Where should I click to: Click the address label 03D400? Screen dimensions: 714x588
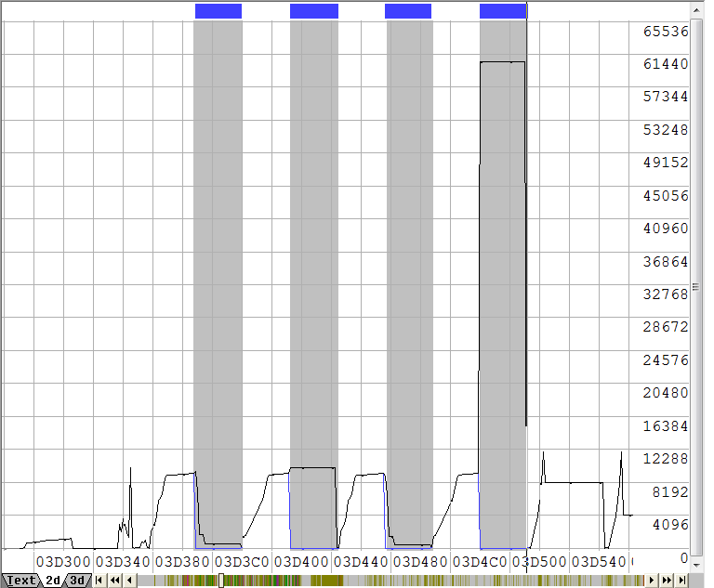(x=301, y=562)
